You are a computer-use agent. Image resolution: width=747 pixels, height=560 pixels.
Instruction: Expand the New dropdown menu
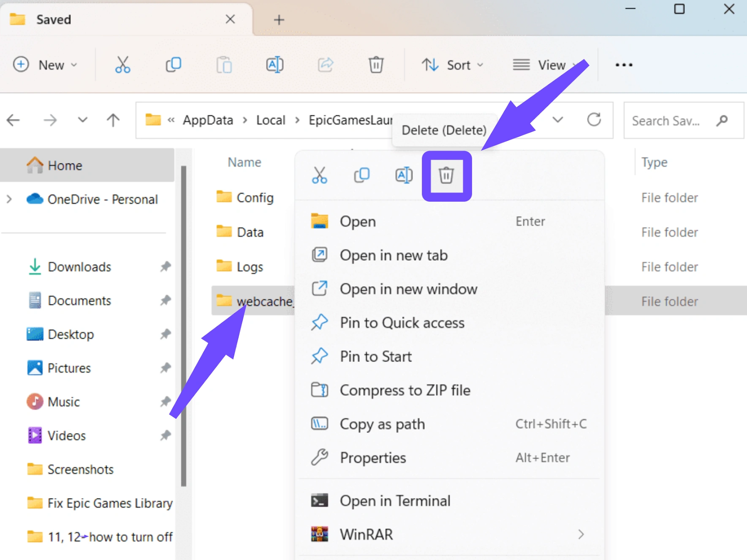coord(45,65)
